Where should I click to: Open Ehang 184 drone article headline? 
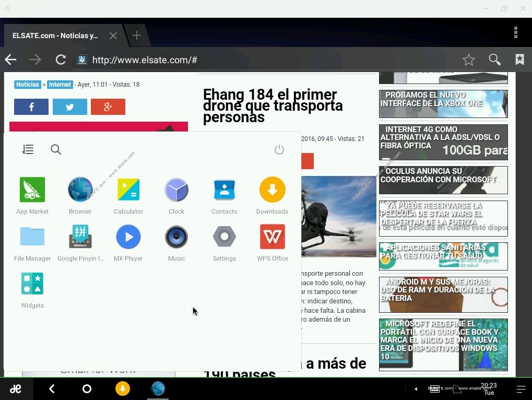coord(273,105)
